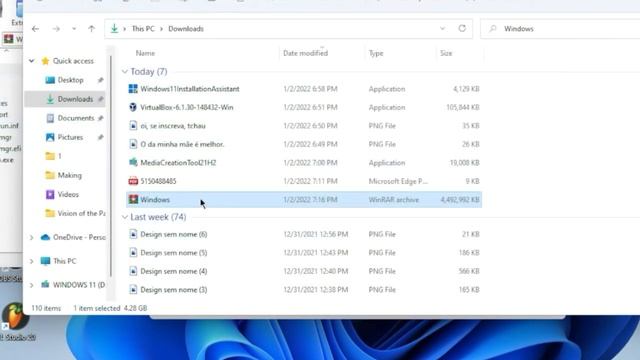The image size is (640, 360).
Task: Open Pictures in the sidebar
Action: [x=70, y=137]
